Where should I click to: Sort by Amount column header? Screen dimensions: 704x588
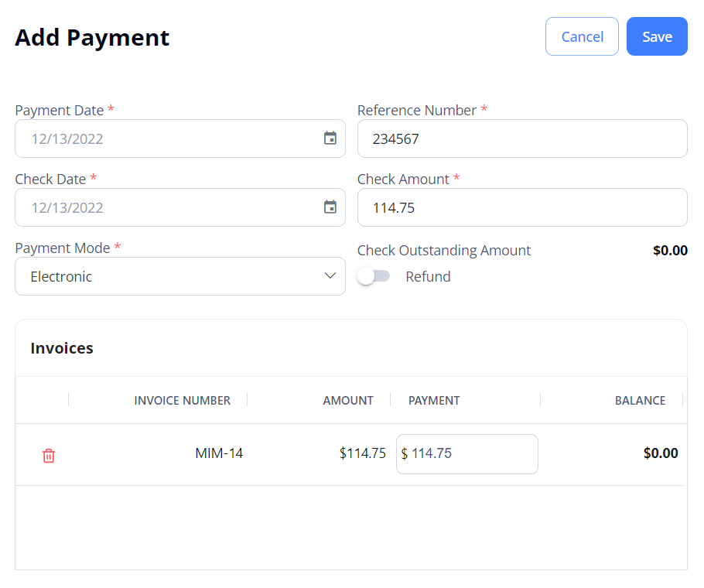(x=348, y=400)
